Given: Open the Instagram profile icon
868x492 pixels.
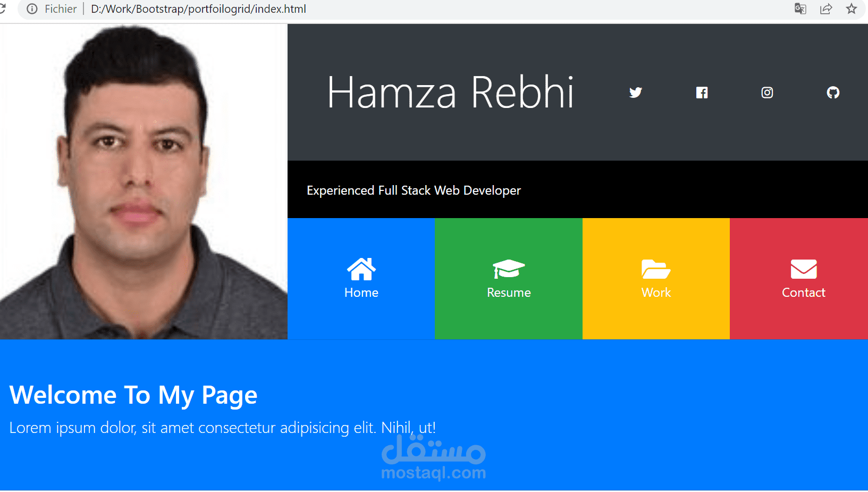Looking at the screenshot, I should [767, 93].
